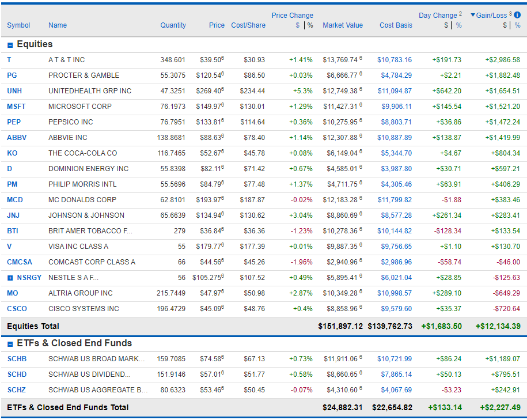Switch Day Change to dollar view
The image size is (527, 420).
(446, 25)
